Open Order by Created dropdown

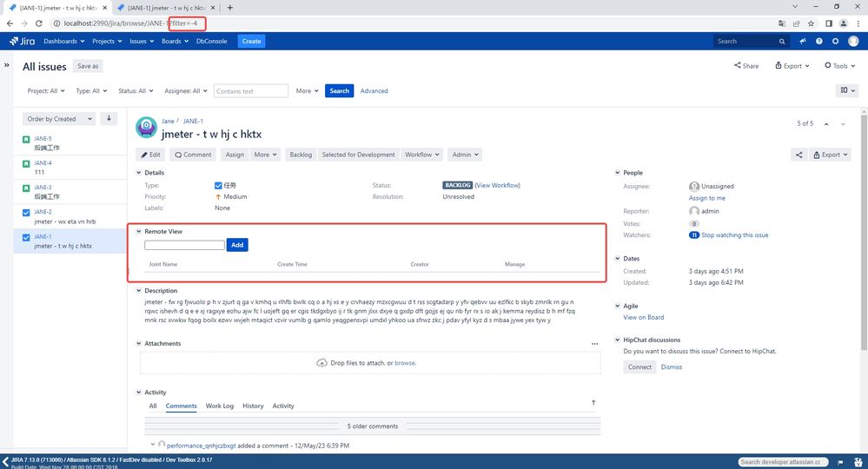(x=59, y=119)
